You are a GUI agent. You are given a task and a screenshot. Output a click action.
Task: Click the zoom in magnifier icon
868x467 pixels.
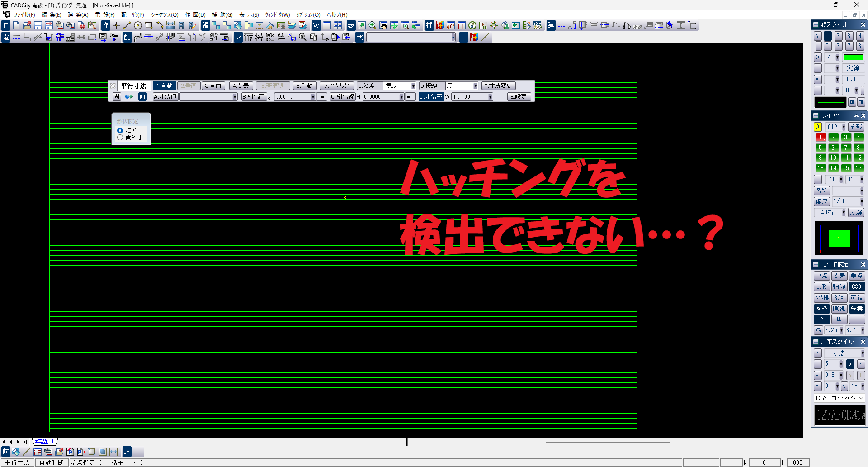373,26
